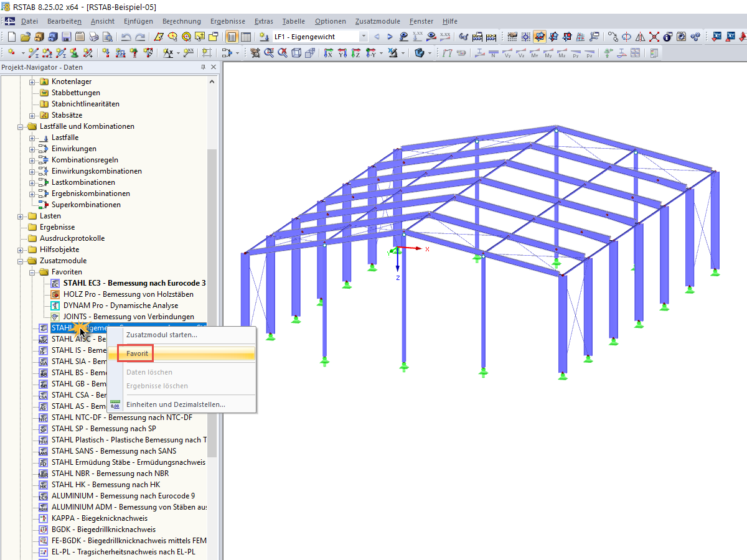
Task: Select JOINTS - Bemessung von Verbindungen
Action: (128, 317)
